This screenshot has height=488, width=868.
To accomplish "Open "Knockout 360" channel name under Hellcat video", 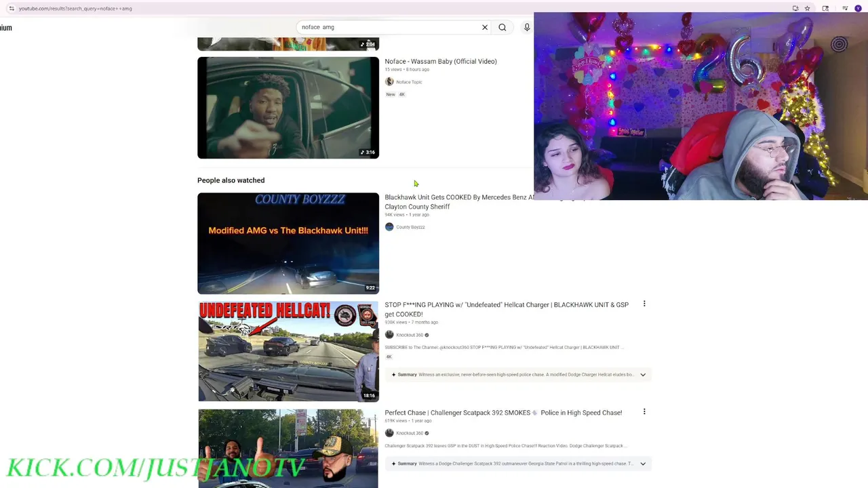I will (x=410, y=335).
